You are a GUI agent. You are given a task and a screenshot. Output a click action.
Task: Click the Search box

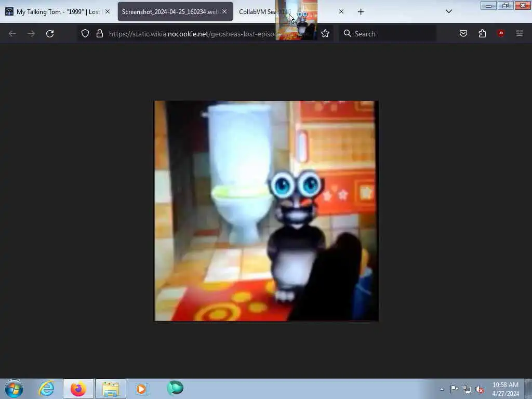coord(388,34)
